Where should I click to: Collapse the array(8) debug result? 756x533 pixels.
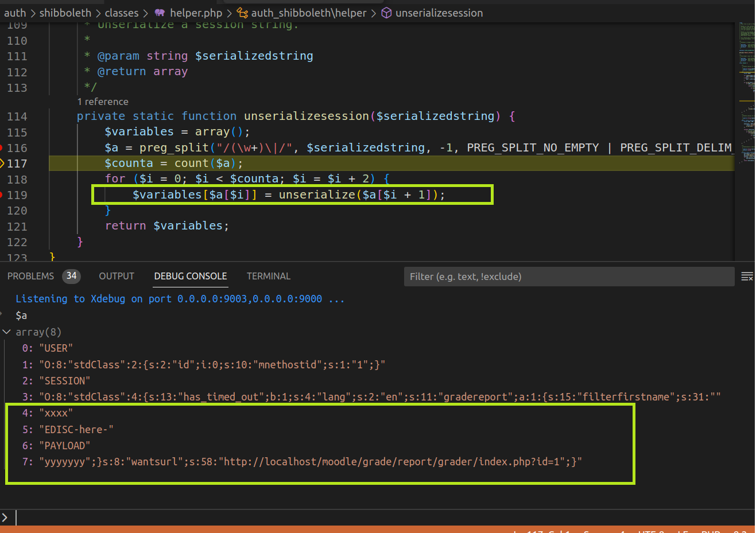(6, 332)
